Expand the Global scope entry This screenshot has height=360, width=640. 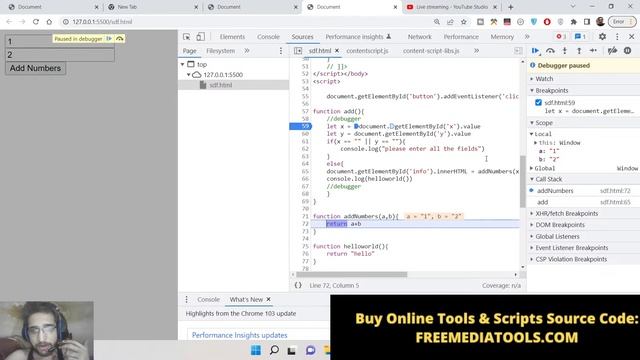tap(532, 168)
